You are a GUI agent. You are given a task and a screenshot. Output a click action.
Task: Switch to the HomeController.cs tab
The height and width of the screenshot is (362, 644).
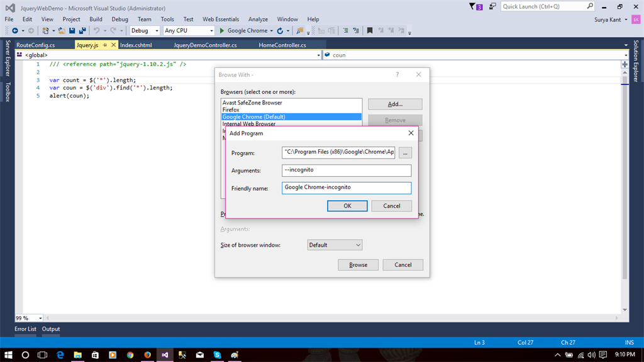click(x=282, y=45)
